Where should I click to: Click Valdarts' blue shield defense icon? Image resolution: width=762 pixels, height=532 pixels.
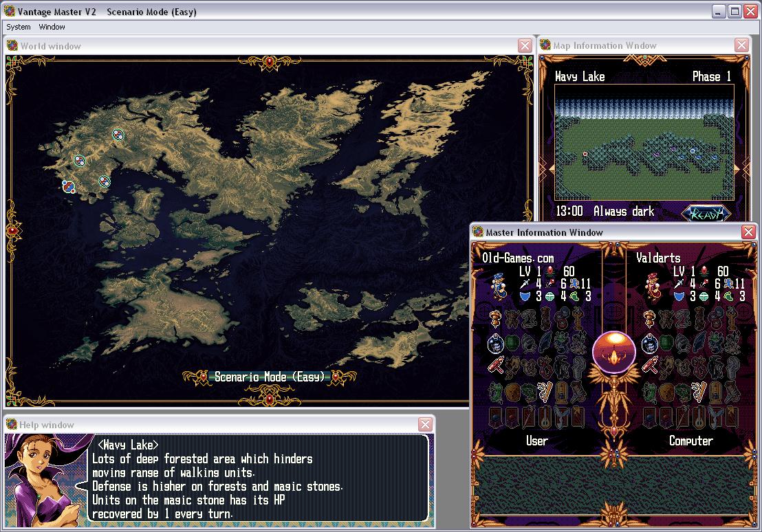coord(679,296)
